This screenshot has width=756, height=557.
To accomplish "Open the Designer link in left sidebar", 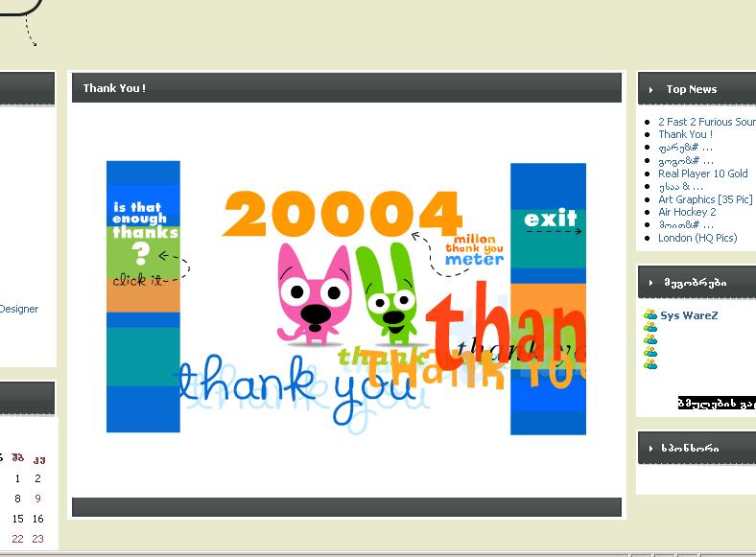I will 19,309.
